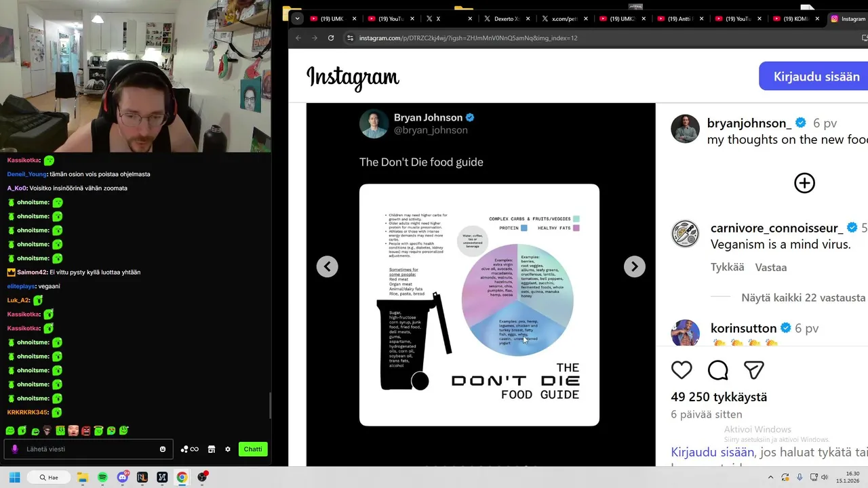Viewport: 868px width, 488px height.
Task: Click Saimon42 username in chat
Action: pyautogui.click(x=32, y=272)
